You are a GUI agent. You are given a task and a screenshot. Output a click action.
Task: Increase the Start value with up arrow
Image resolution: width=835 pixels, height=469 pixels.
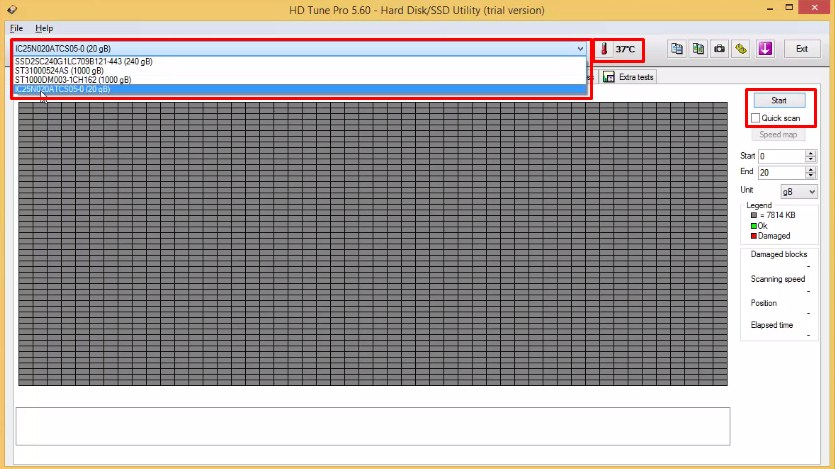point(811,153)
